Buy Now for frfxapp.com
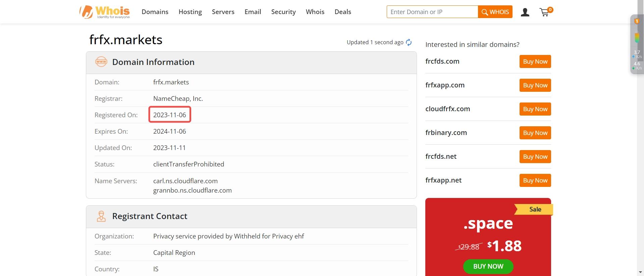 point(535,85)
